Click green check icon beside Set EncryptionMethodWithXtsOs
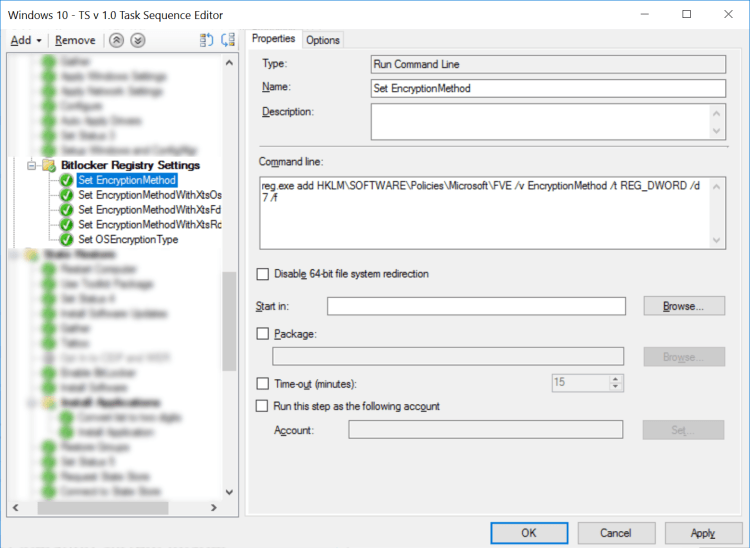The image size is (750, 548). click(x=66, y=195)
